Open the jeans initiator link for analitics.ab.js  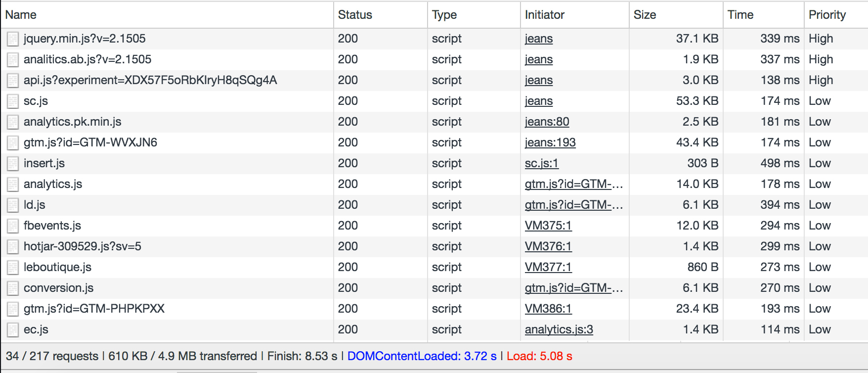(x=539, y=59)
